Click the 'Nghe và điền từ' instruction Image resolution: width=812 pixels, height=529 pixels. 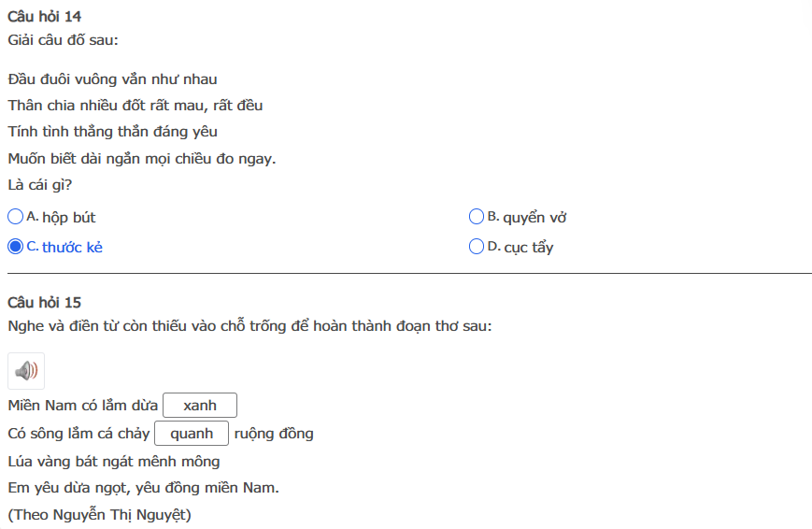coord(249,326)
